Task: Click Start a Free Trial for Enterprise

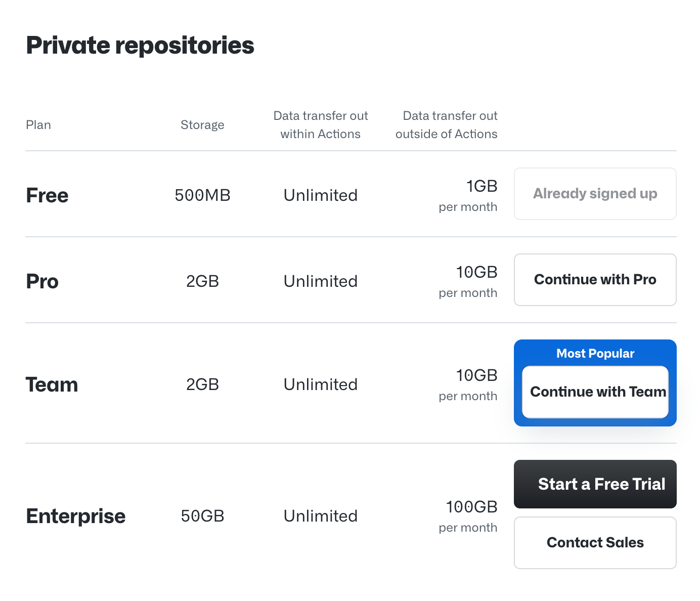Action: coord(595,484)
